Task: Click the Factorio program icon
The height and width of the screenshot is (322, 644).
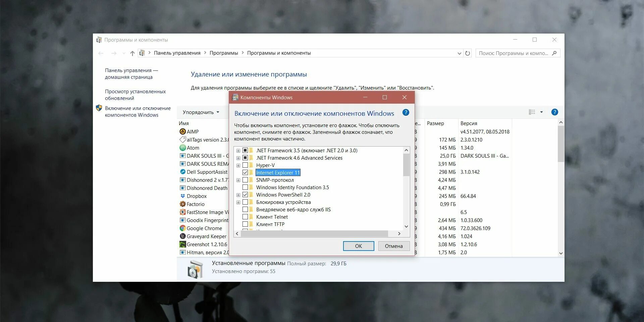Action: pos(182,204)
